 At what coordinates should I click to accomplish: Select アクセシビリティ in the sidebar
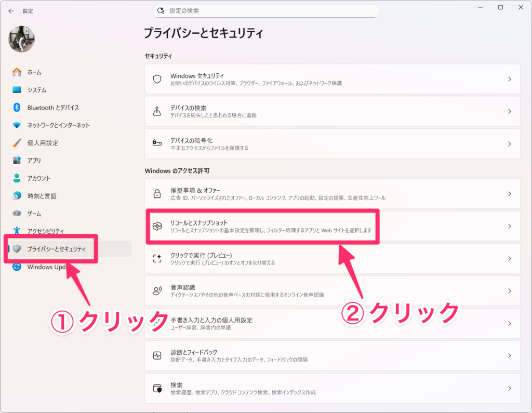pos(70,231)
